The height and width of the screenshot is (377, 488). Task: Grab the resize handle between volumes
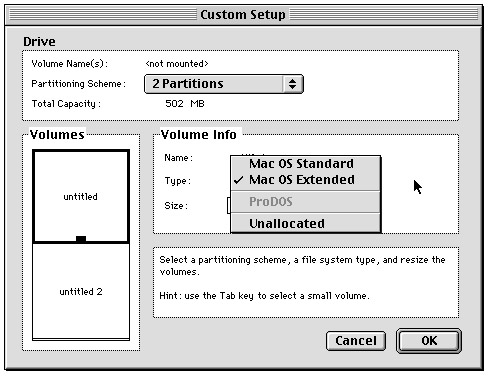click(x=81, y=239)
